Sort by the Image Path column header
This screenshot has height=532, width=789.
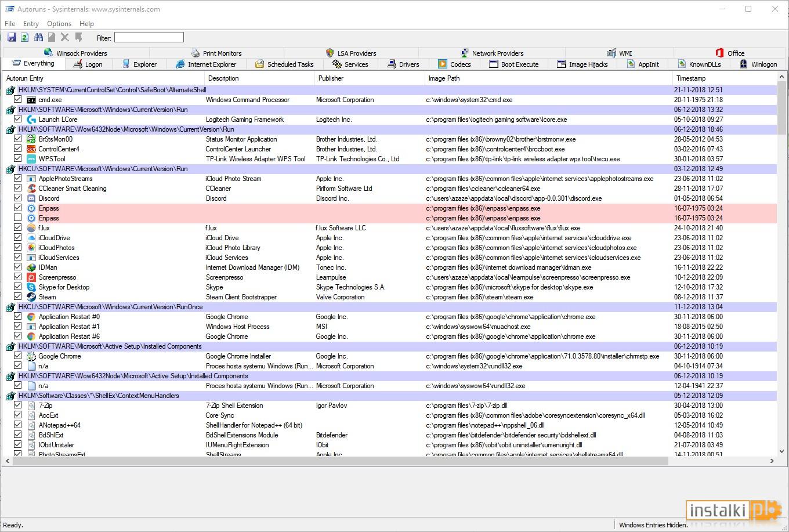coord(549,78)
